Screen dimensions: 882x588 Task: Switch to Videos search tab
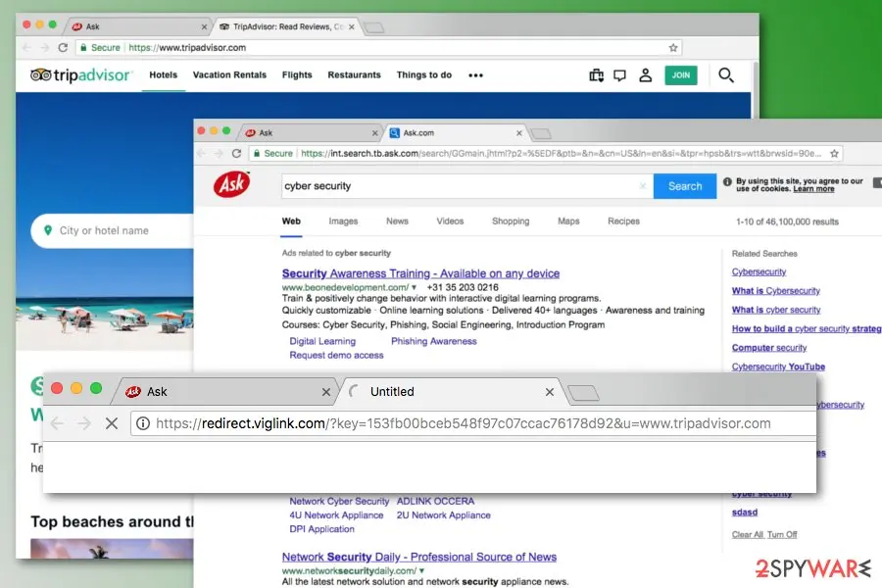tap(450, 221)
